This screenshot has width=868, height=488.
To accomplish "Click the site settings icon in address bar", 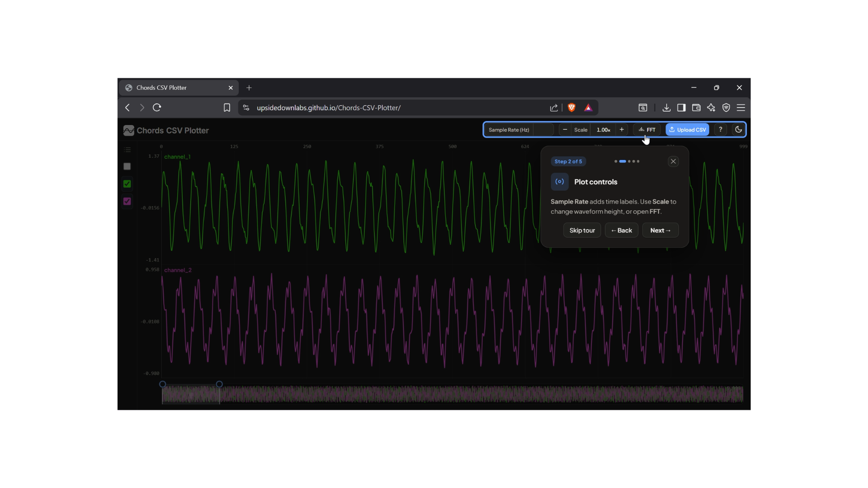I will point(246,108).
